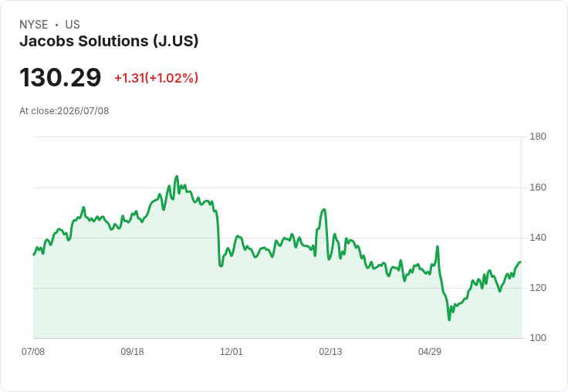Click the 04/29 x-axis date label
The height and width of the screenshot is (392, 568).
(430, 351)
